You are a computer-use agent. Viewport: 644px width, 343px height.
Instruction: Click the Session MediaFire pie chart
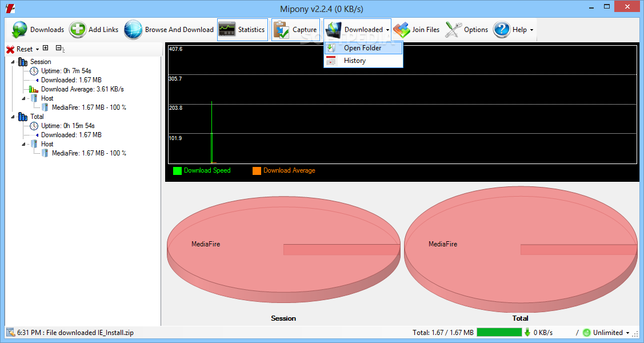click(x=283, y=249)
